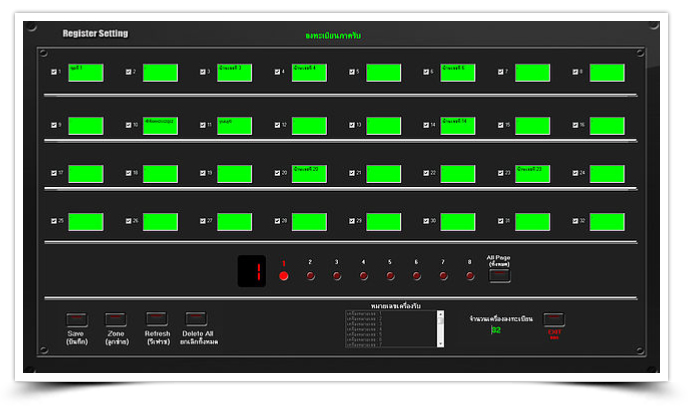Toggle checkbox for register 10
Viewport: 688px width, 412px height.
coord(128,125)
